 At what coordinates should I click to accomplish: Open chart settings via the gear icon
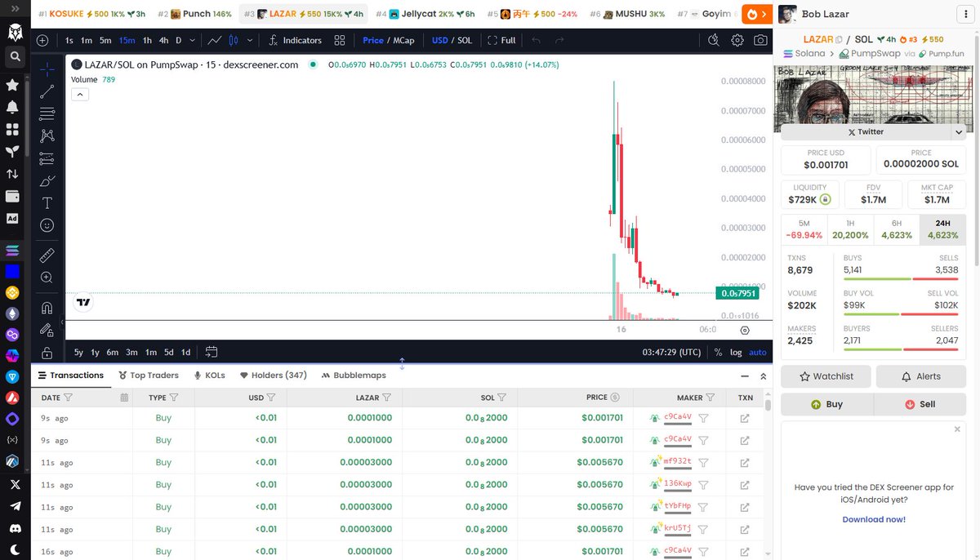click(737, 40)
